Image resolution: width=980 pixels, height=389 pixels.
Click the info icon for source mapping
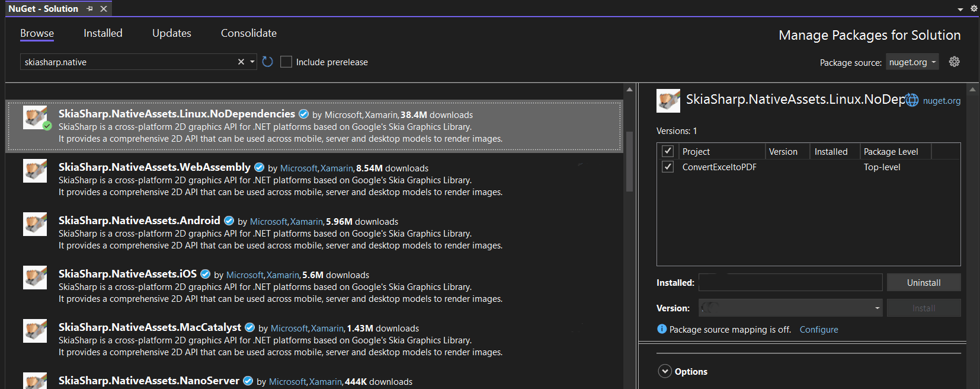(x=662, y=329)
